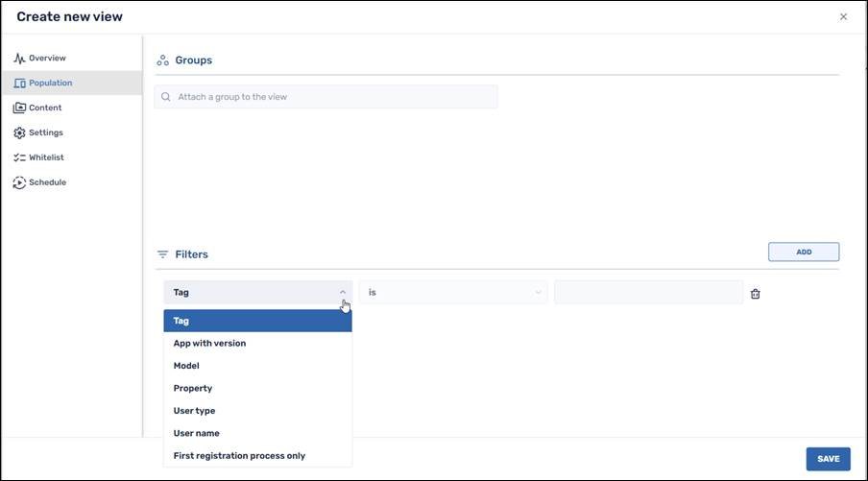Open the 'is' operator dropdown
This screenshot has width=868, height=481.
coord(453,293)
